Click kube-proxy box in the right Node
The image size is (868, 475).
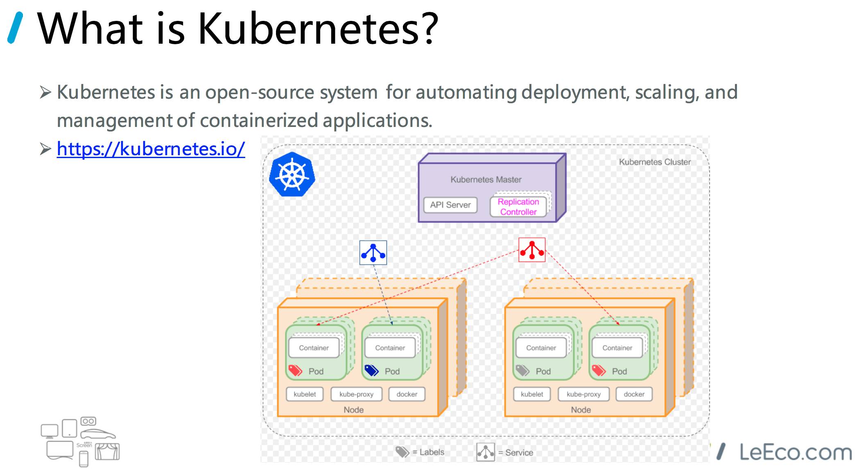583,394
